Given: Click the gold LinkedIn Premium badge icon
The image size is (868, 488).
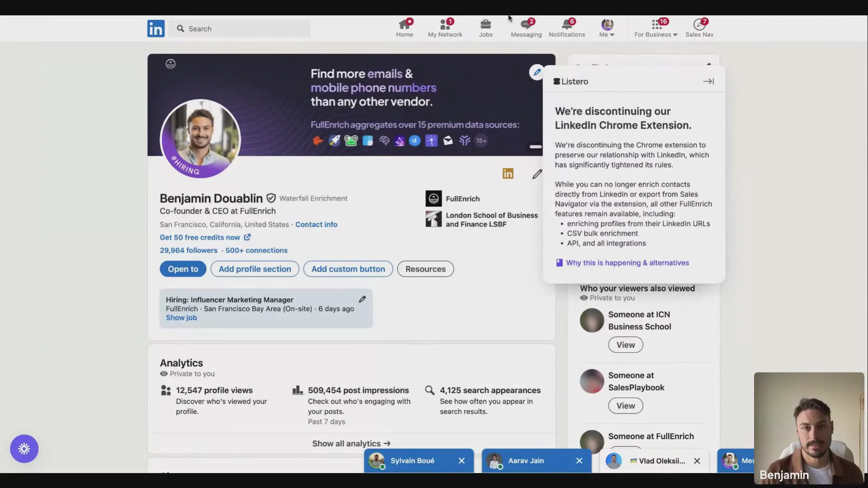Looking at the screenshot, I should [x=508, y=174].
